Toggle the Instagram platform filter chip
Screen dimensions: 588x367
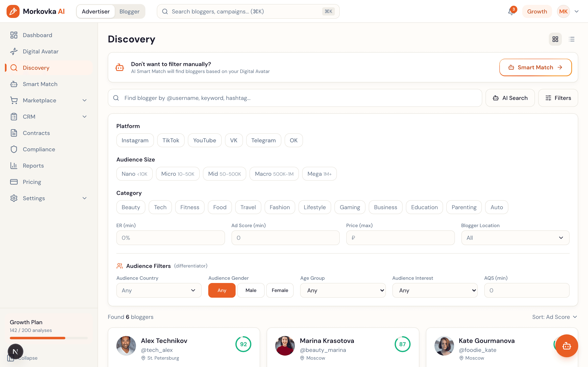coord(135,140)
